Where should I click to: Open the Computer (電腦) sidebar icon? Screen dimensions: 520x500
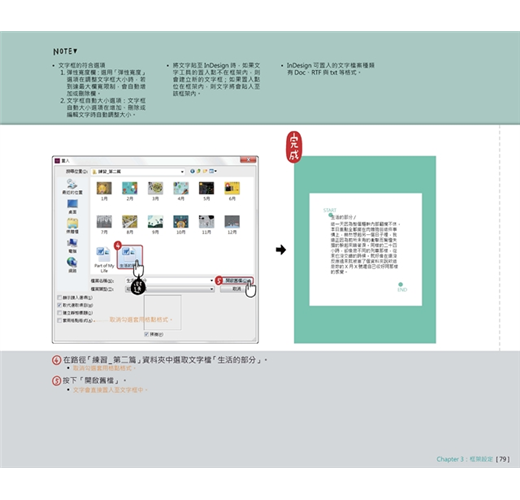click(x=72, y=246)
